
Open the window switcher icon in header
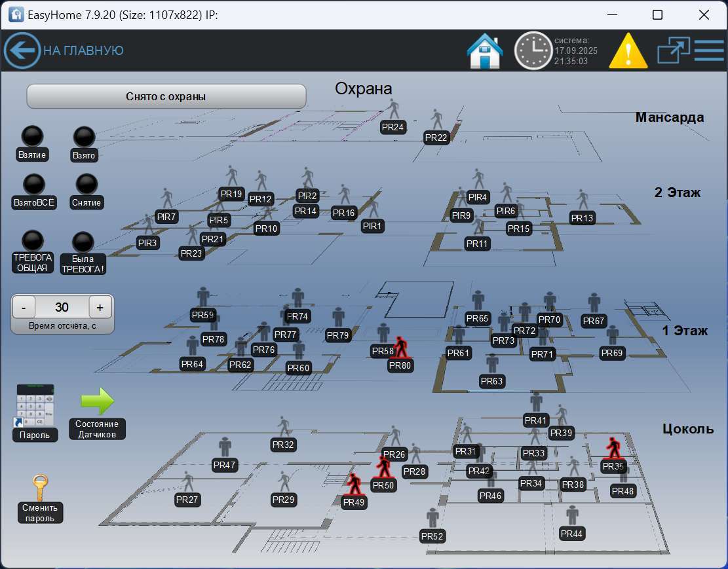point(674,50)
